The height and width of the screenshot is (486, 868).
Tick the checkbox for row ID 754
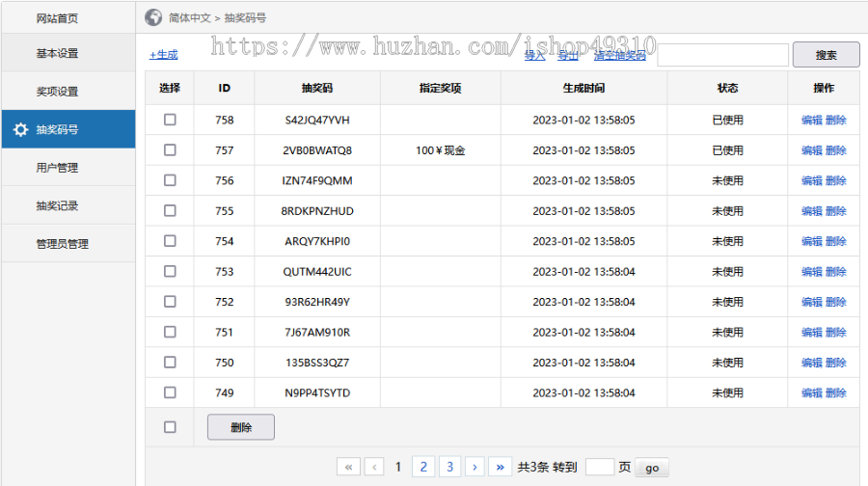tap(170, 241)
